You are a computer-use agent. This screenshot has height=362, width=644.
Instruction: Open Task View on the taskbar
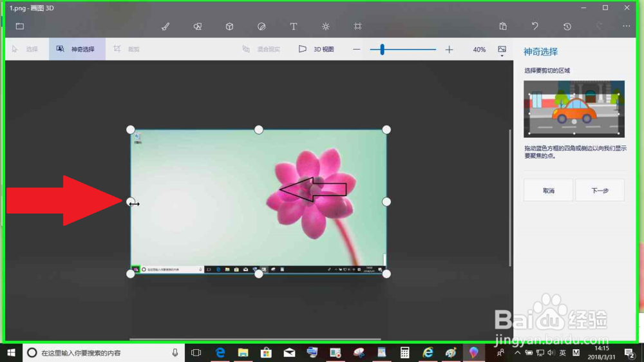coord(196,352)
